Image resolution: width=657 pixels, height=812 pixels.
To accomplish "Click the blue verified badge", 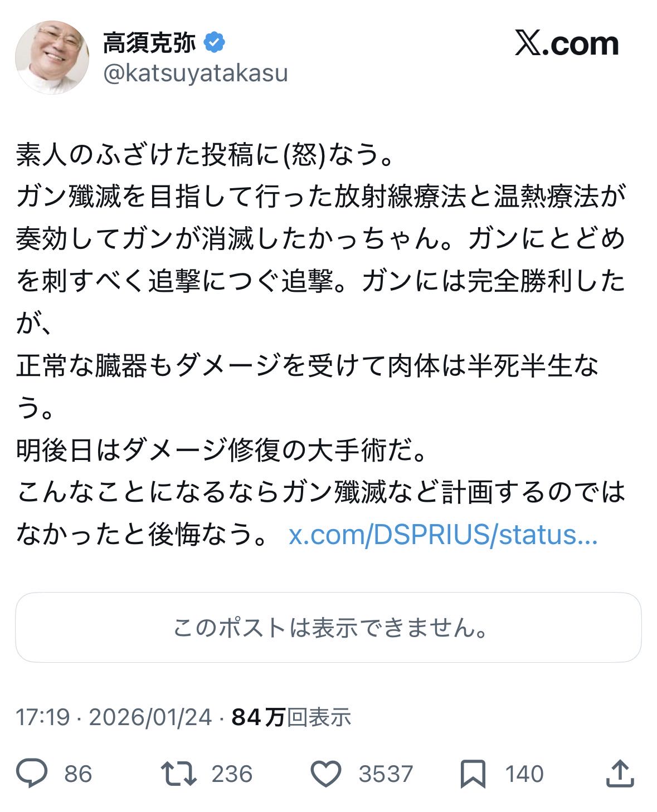I will (x=215, y=42).
